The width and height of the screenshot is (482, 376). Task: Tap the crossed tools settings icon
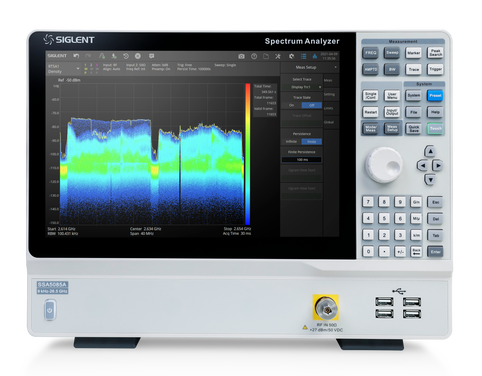tap(278, 56)
